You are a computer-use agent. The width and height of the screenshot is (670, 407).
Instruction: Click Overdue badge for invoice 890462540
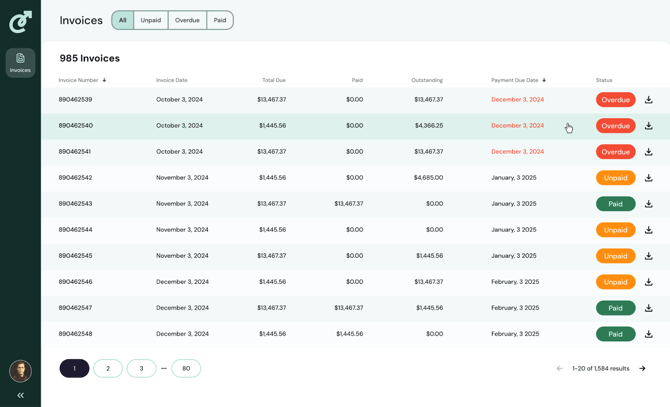(x=615, y=126)
